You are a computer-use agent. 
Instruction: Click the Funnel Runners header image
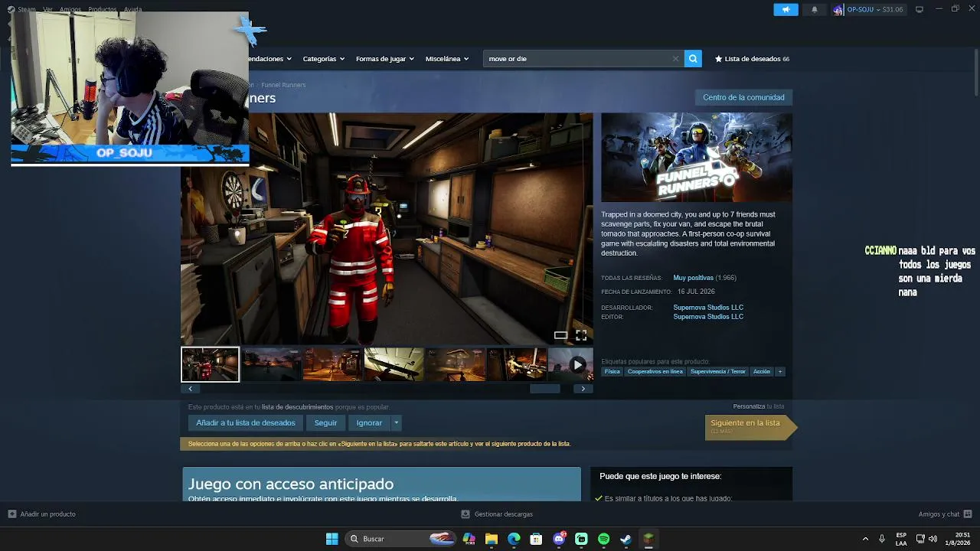click(697, 158)
